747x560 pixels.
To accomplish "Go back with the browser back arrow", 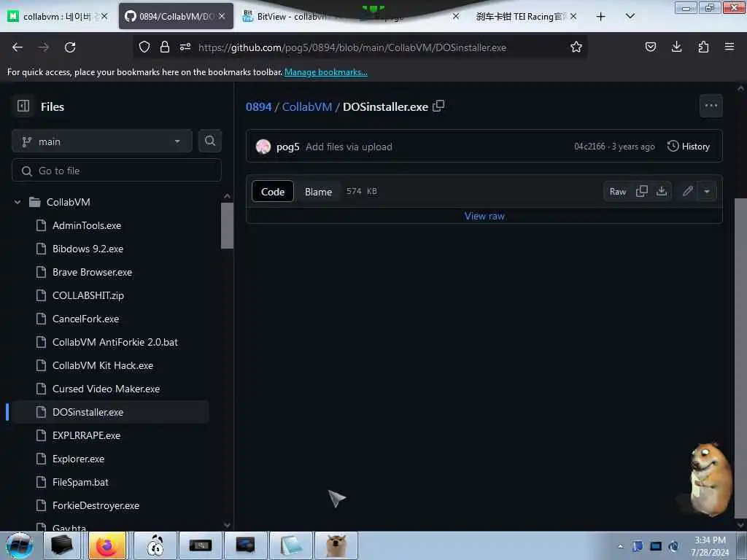I will coord(18,47).
